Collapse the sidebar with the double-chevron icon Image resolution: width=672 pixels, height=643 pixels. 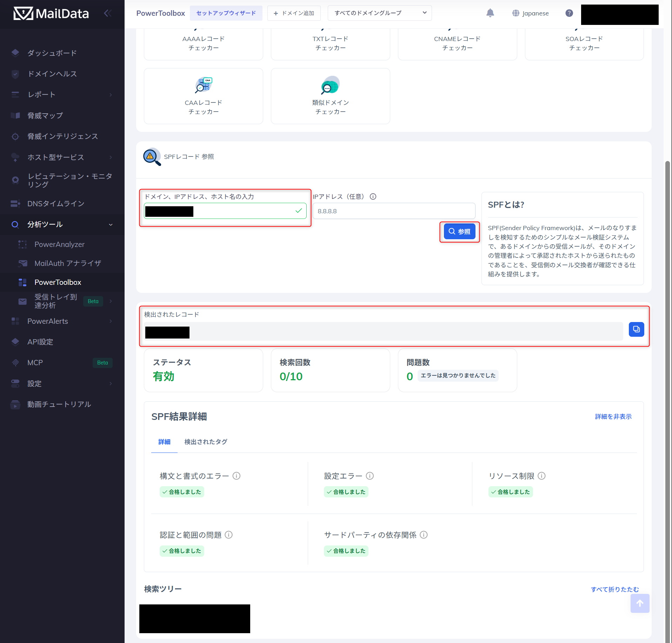[108, 13]
